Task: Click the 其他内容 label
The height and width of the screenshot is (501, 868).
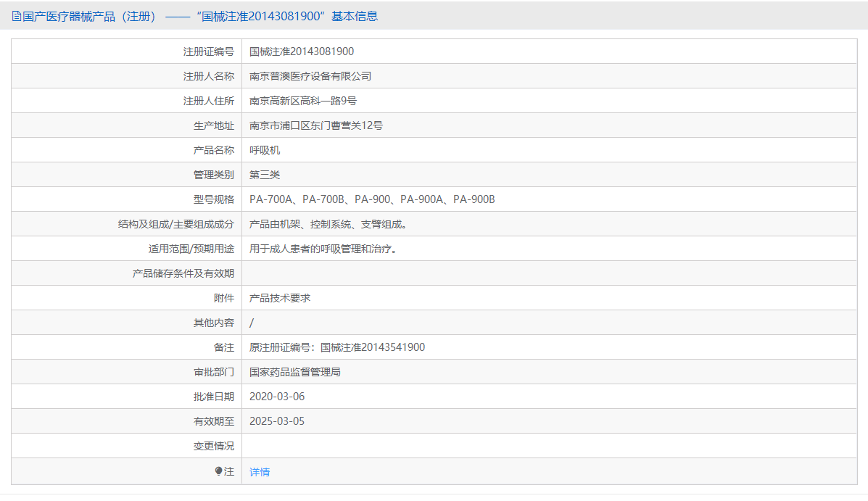Action: [x=214, y=323]
